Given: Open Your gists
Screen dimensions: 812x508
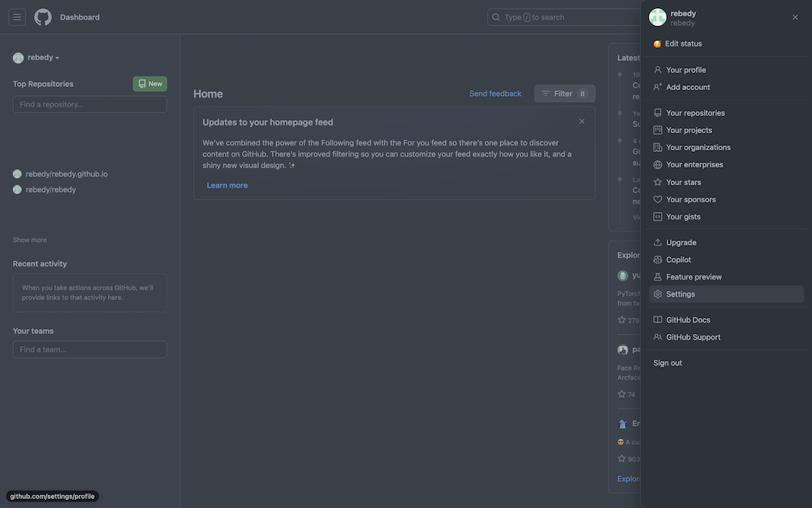Looking at the screenshot, I should click(x=726, y=217).
